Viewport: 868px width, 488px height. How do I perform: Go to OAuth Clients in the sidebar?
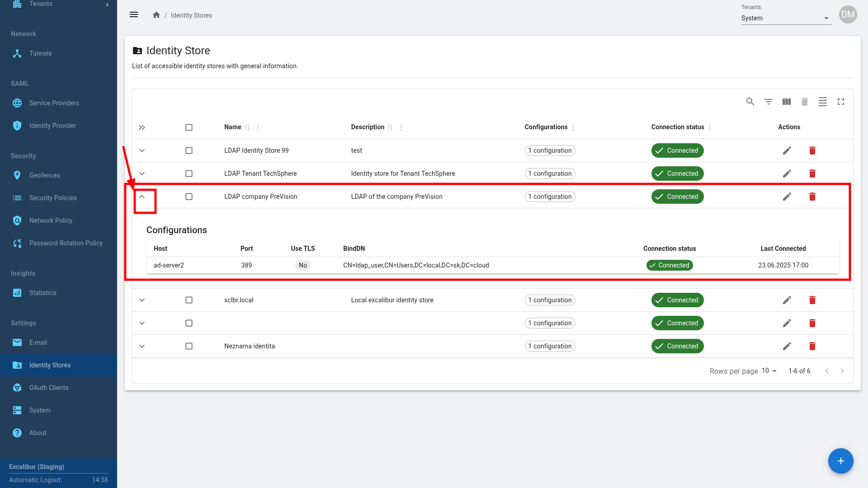pos(49,388)
